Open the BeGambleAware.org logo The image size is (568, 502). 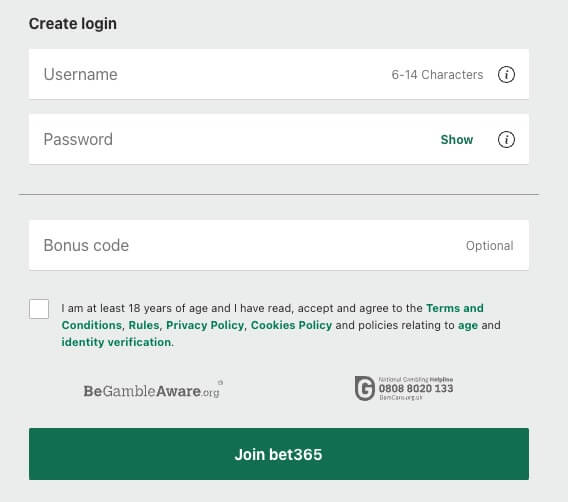click(153, 389)
